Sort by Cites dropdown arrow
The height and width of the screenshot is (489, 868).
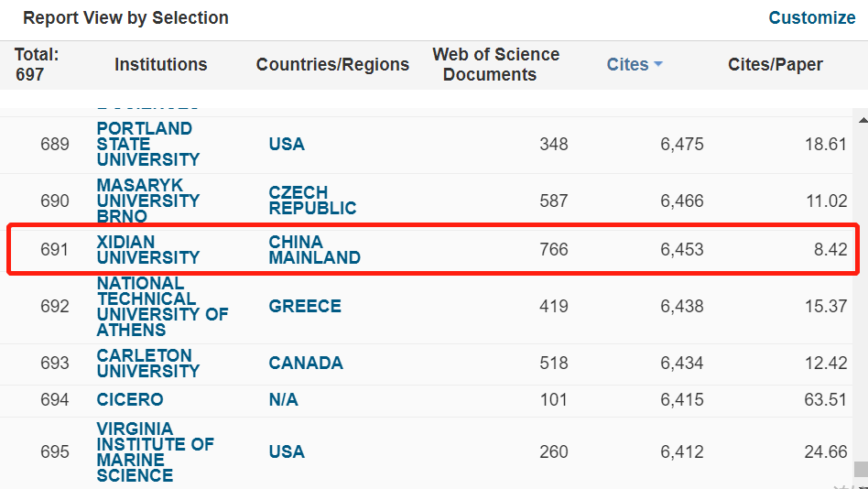point(657,64)
